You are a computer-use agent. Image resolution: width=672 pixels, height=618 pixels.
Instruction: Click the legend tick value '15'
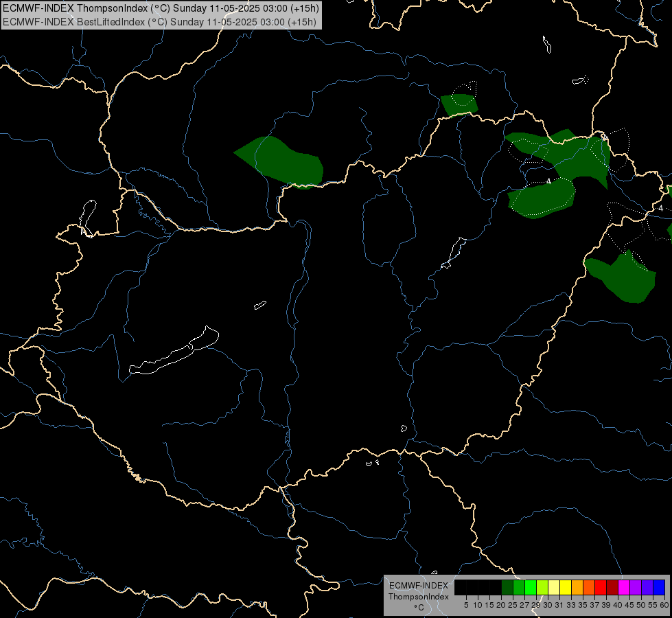tap(489, 605)
